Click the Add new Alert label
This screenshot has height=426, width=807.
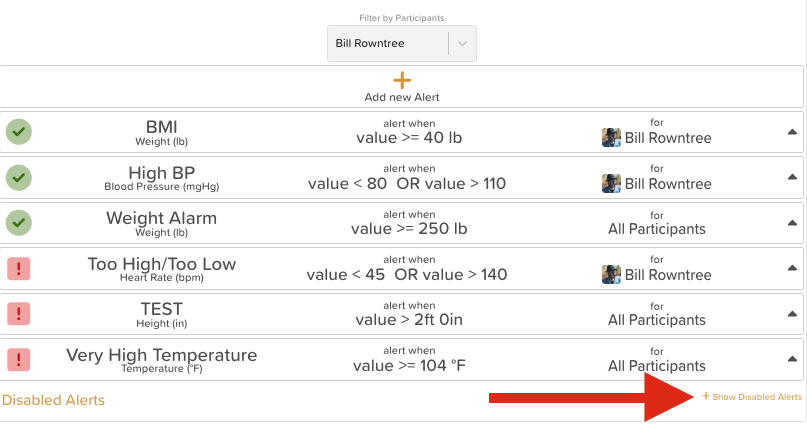click(402, 97)
